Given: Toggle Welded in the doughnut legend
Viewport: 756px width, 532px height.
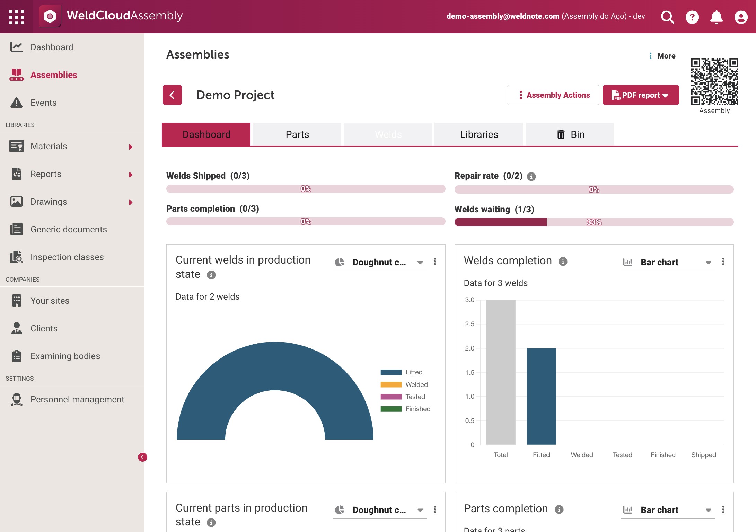Looking at the screenshot, I should [x=404, y=385].
